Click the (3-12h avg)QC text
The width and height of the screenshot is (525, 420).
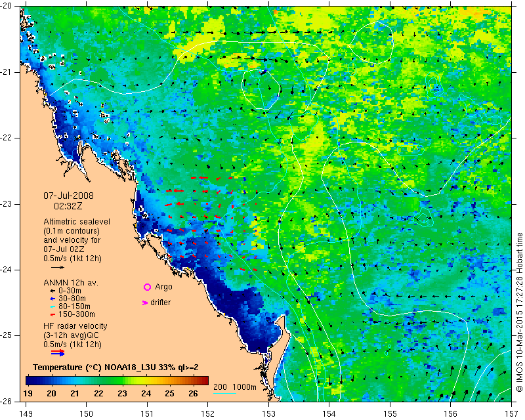pos(72,335)
